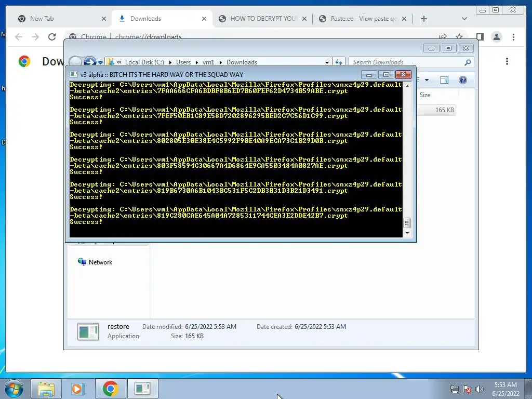532x399 pixels.
Task: Open a new Chrome tab with plus button
Action: (x=424, y=19)
